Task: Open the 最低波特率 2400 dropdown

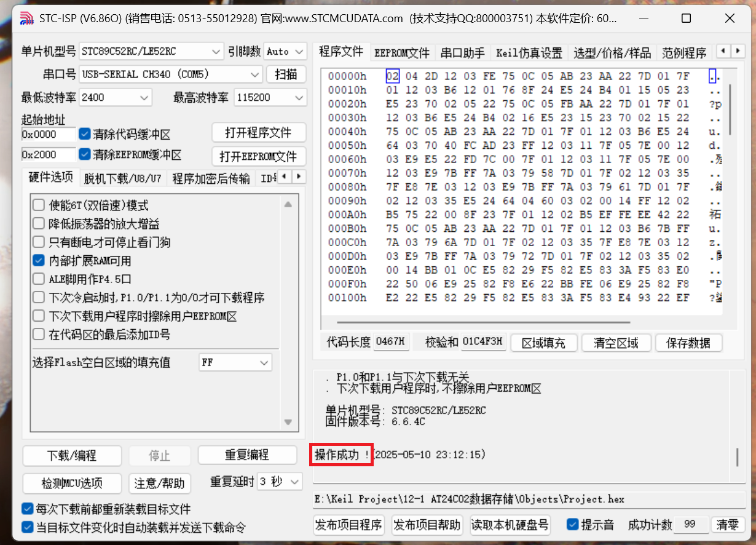Action: [x=115, y=97]
